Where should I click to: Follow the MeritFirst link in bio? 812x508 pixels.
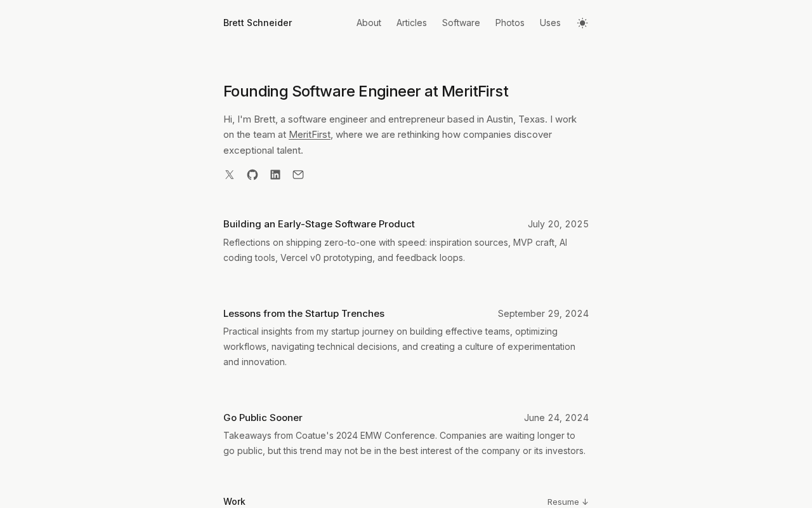[310, 135]
